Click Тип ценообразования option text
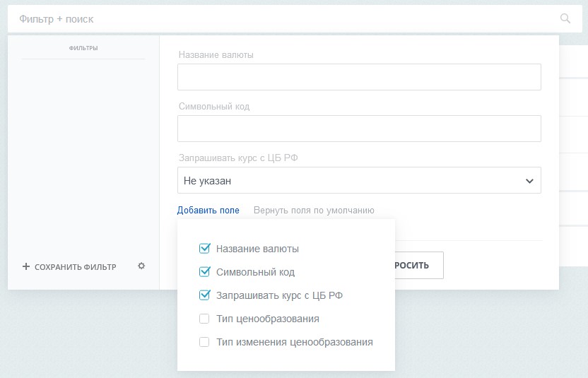The image size is (588, 378). click(268, 319)
